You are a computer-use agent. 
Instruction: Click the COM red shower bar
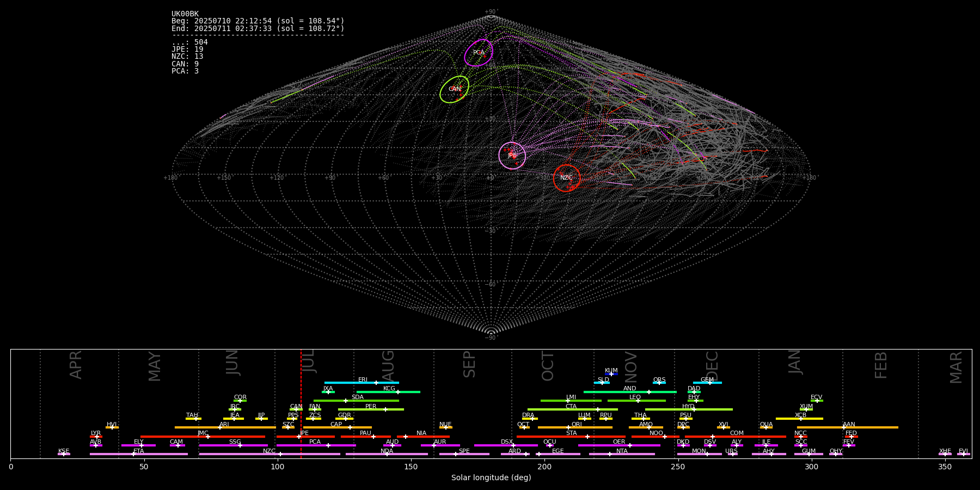tap(736, 437)
